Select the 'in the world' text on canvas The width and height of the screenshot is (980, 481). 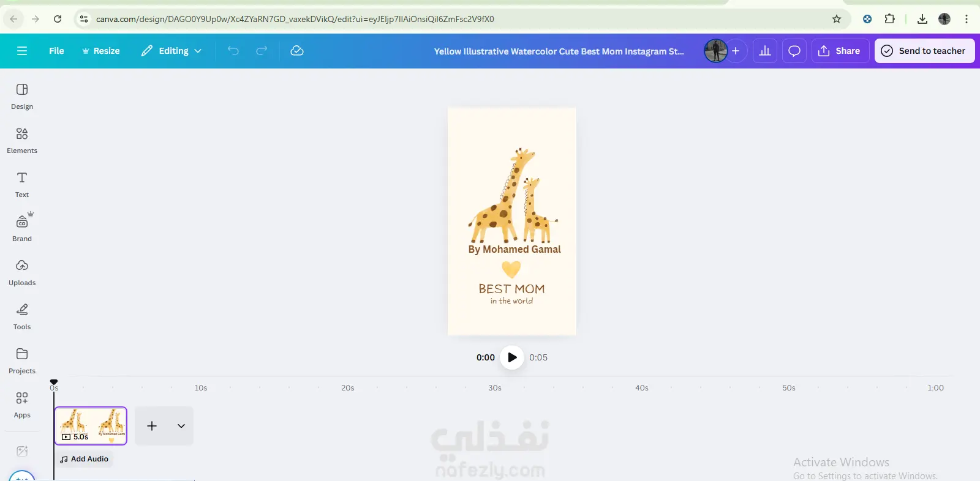(x=511, y=301)
